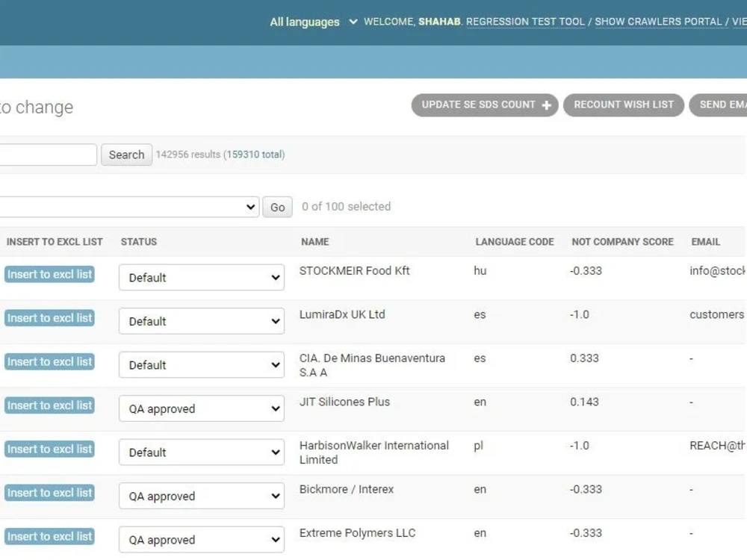Sort by Email column header

(x=706, y=242)
